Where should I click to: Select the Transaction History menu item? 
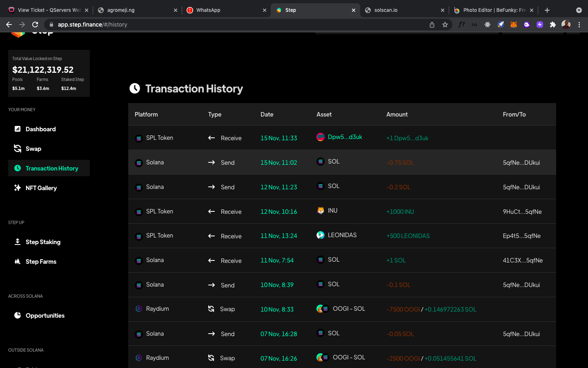pyautogui.click(x=49, y=168)
